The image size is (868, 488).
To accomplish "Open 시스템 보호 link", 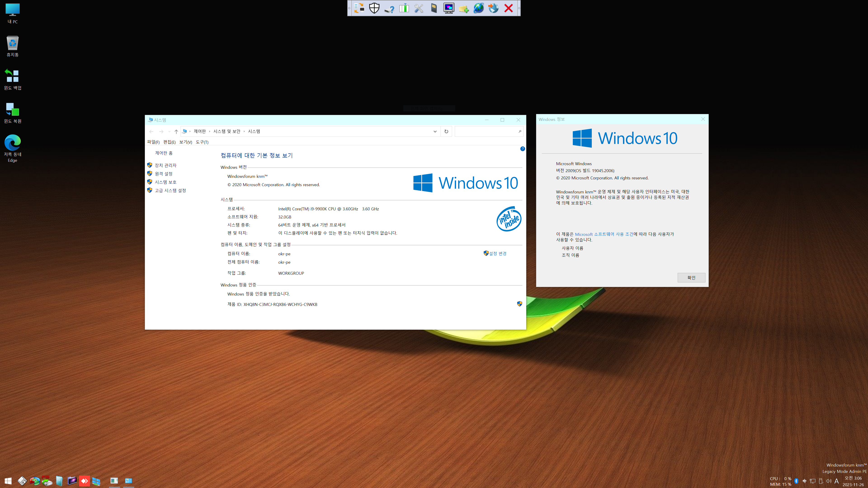I will [165, 182].
